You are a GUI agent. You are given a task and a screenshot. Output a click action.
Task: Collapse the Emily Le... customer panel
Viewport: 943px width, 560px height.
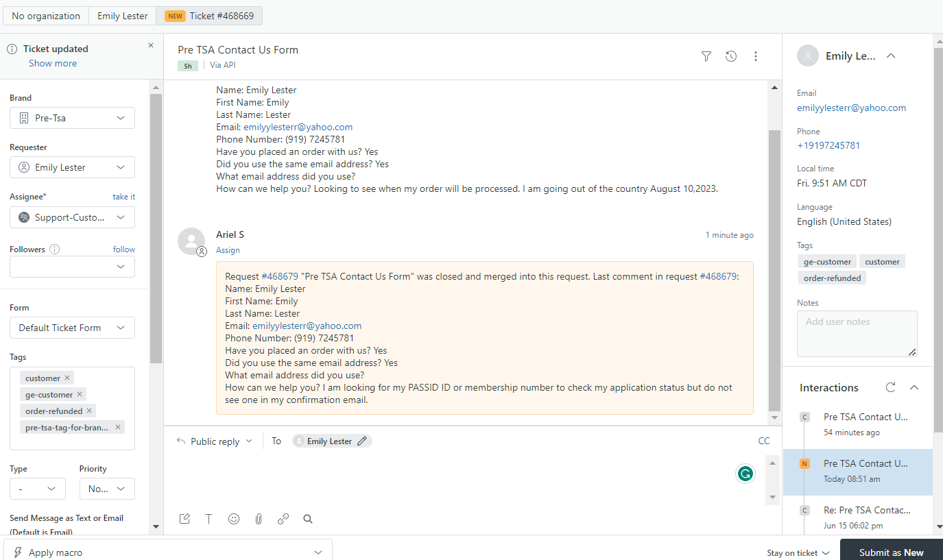point(891,56)
